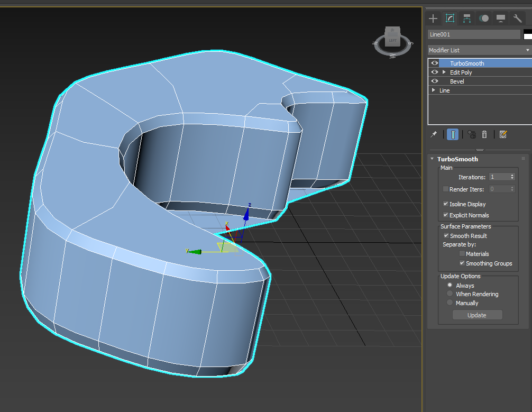The width and height of the screenshot is (532, 412).
Task: Select the When Rendering update option
Action: click(450, 294)
